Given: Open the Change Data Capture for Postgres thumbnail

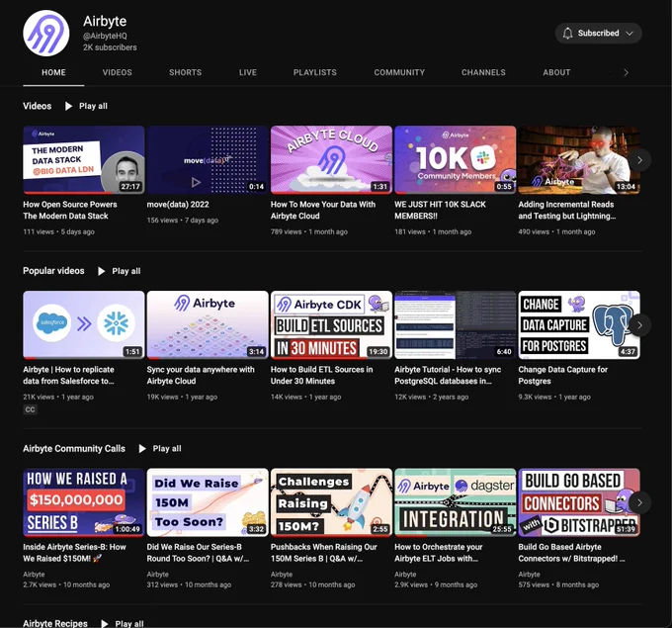Looking at the screenshot, I should [x=579, y=324].
